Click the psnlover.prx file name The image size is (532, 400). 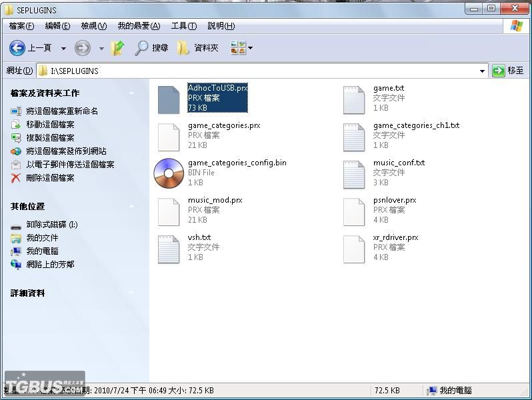395,200
